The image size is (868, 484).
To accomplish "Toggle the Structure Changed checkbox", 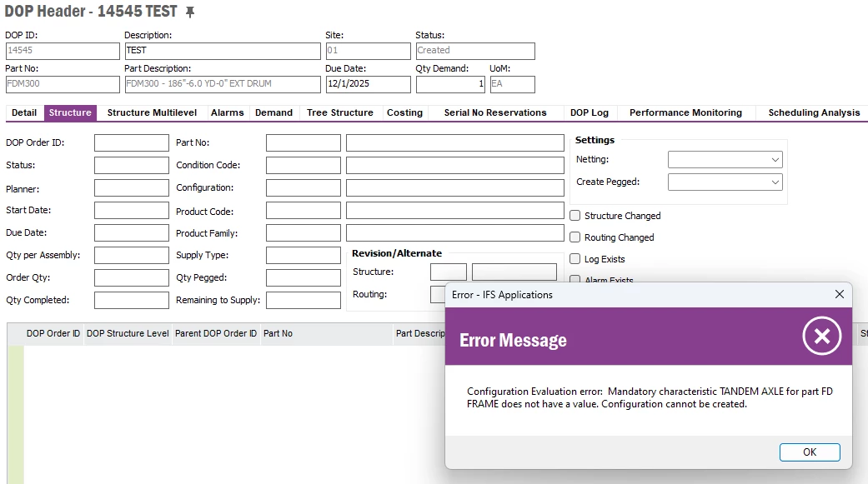I will click(x=575, y=216).
